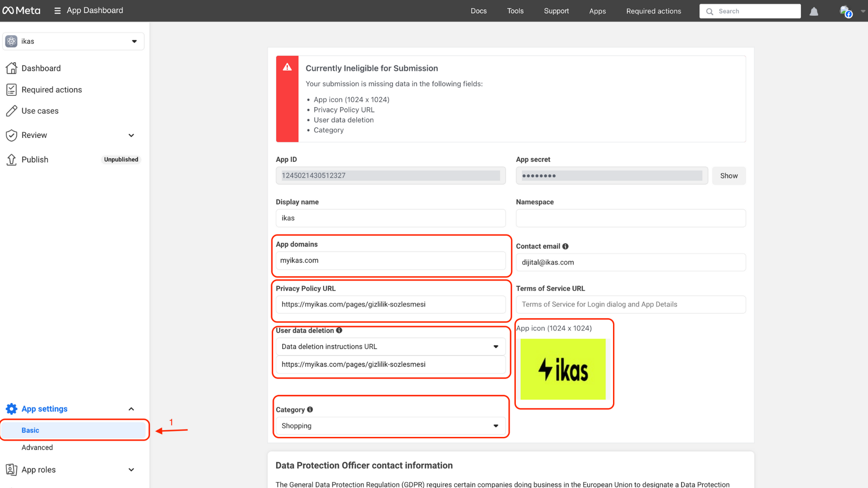Click the Contact email field
The width and height of the screenshot is (868, 488).
(x=631, y=262)
